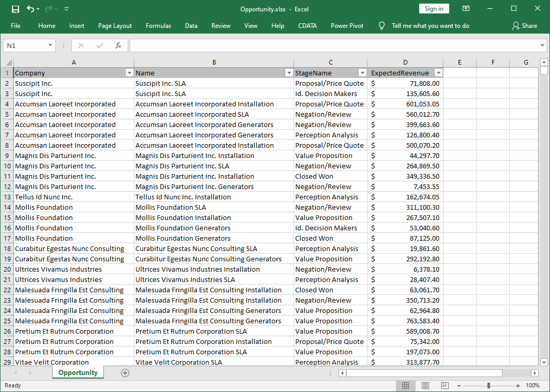
Task: Click the Ribbon Display Options icon
Action: point(466,9)
